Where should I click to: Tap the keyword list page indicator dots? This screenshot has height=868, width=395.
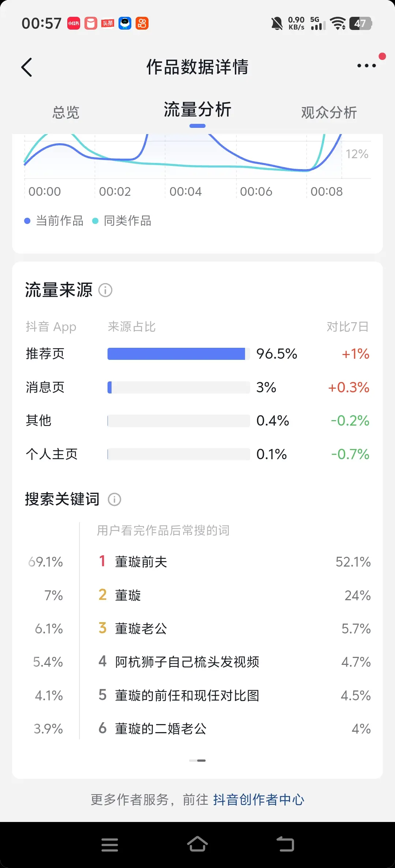pyautogui.click(x=197, y=760)
